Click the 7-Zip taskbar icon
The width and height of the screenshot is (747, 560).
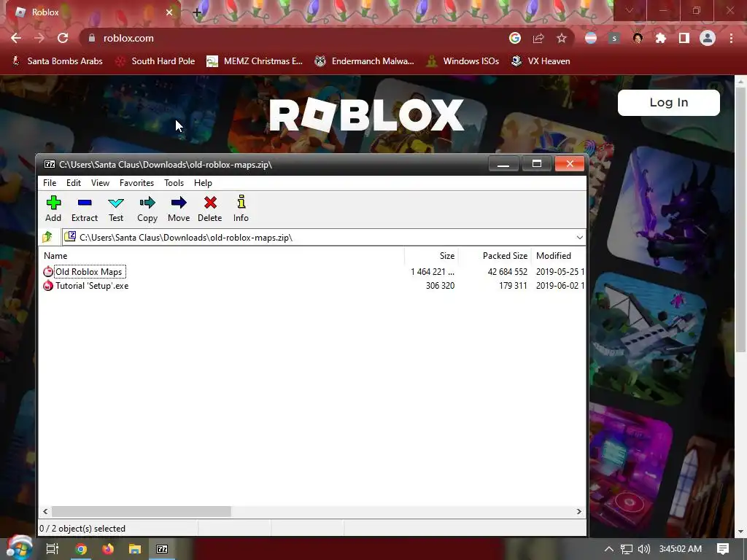click(162, 549)
